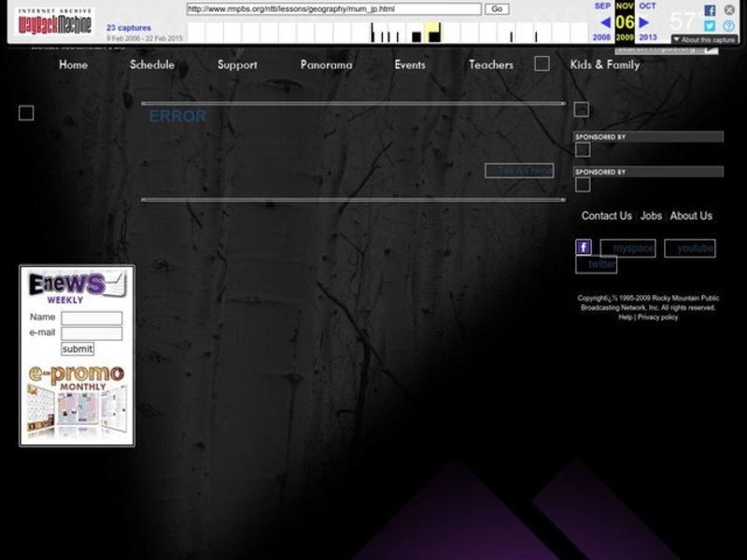Close the Wayback Machine toolbar
747x560 pixels.
[729, 10]
